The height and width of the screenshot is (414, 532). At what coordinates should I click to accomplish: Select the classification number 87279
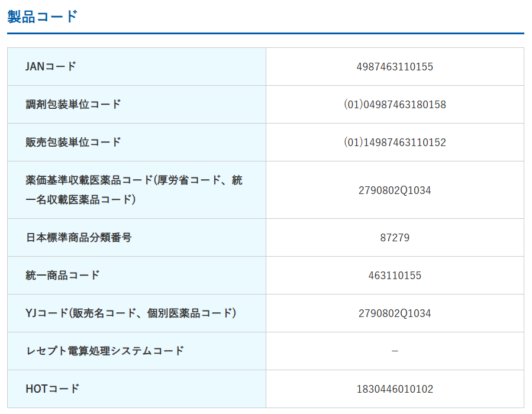(395, 238)
